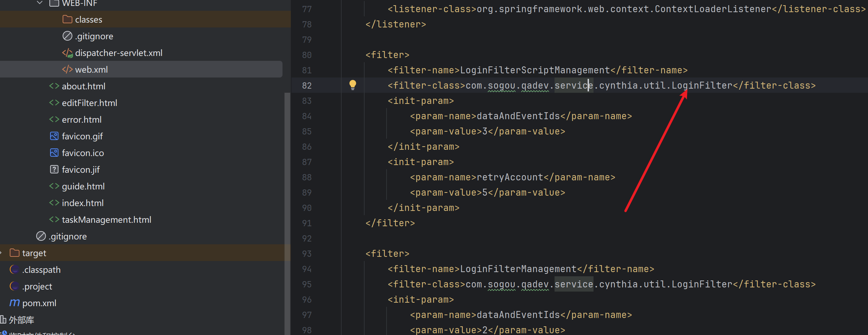Click the about.html file icon
Viewport: 868px width, 335px height.
54,86
